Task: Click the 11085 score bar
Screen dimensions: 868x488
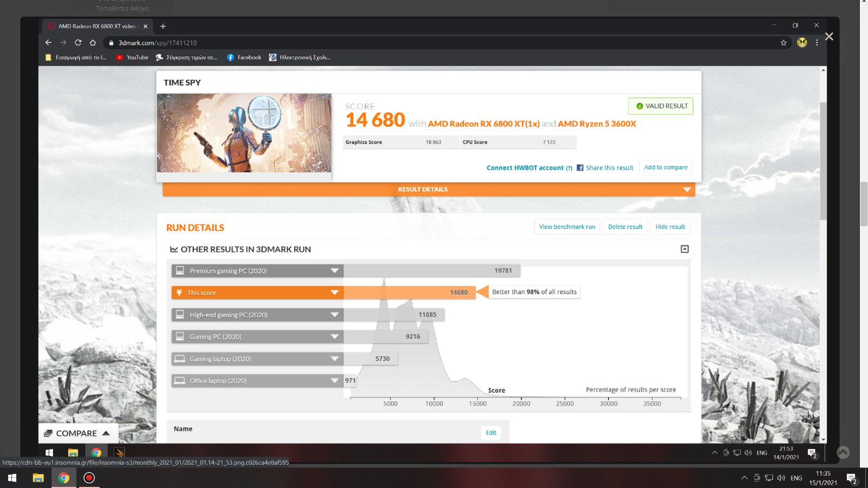Action: coord(394,314)
